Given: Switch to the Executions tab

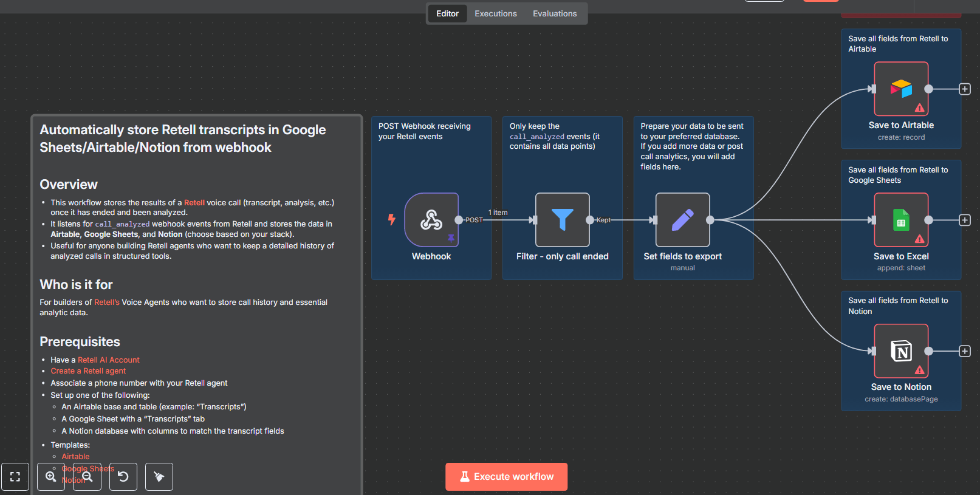Looking at the screenshot, I should pos(496,13).
